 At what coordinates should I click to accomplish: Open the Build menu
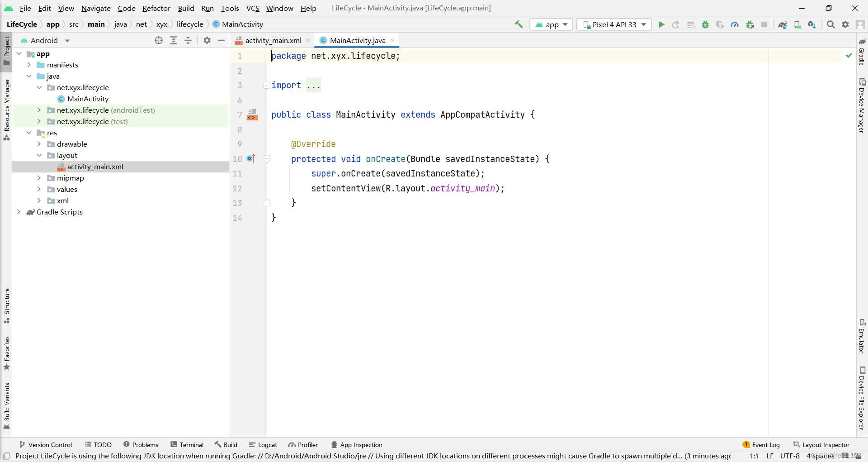pyautogui.click(x=186, y=8)
